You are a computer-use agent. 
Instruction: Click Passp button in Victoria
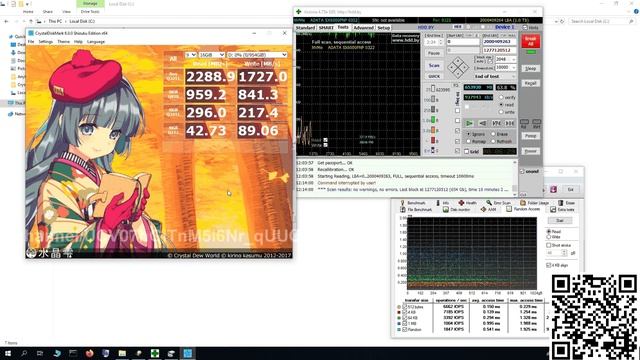(x=531, y=136)
